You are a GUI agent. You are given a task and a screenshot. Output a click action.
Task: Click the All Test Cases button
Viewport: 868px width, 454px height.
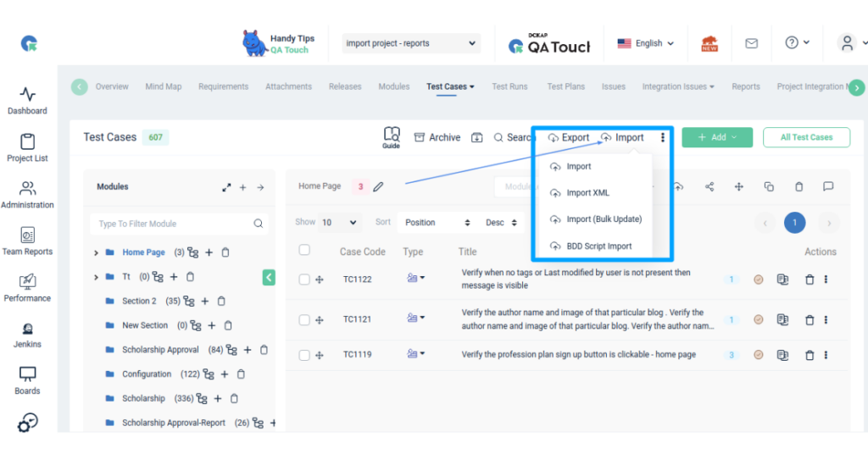(x=806, y=137)
